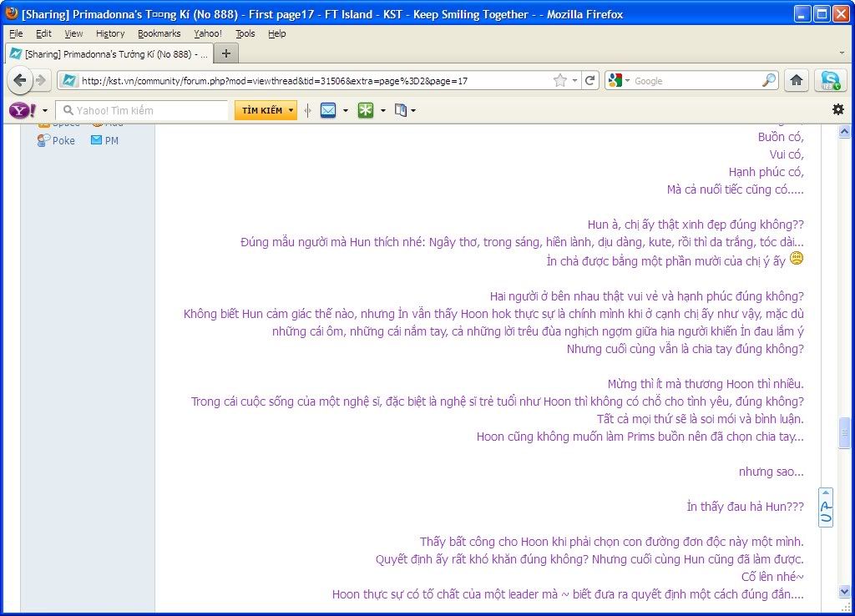The height and width of the screenshot is (616, 855).
Task: Open a new tab with plus button
Action: coord(226,53)
